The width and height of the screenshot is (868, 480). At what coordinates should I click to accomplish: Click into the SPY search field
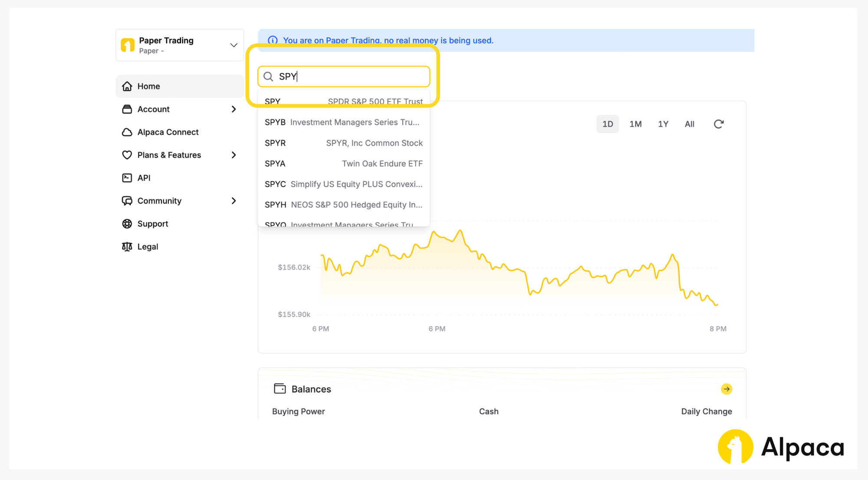click(x=352, y=77)
